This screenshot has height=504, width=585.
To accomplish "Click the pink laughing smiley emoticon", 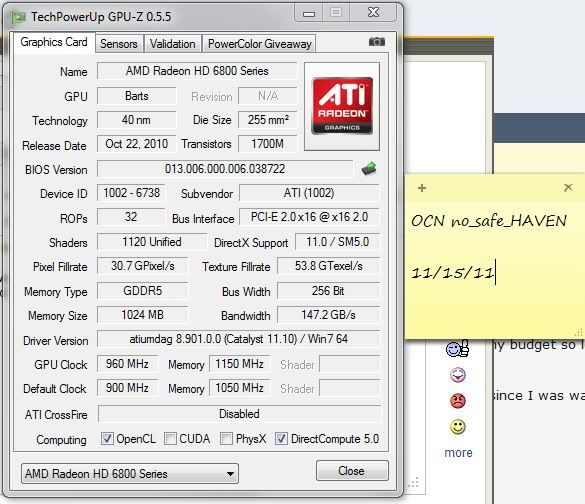I will (x=458, y=375).
